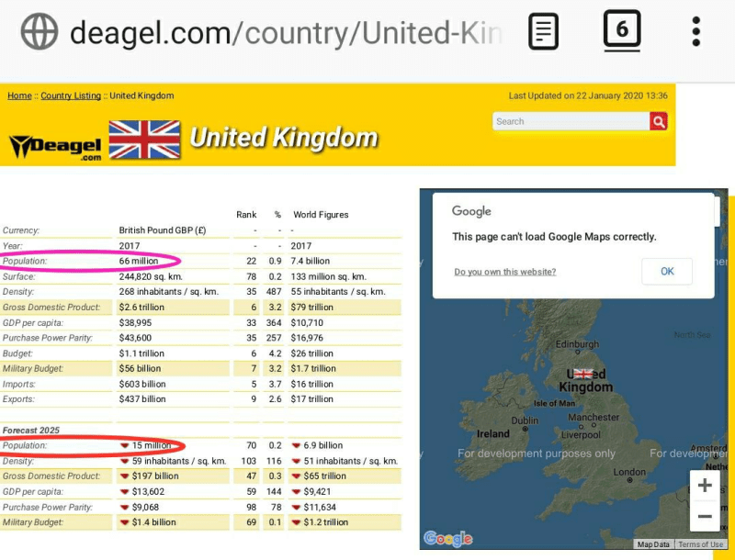The image size is (735, 560).
Task: Open the Home breadcrumb link
Action: [19, 95]
